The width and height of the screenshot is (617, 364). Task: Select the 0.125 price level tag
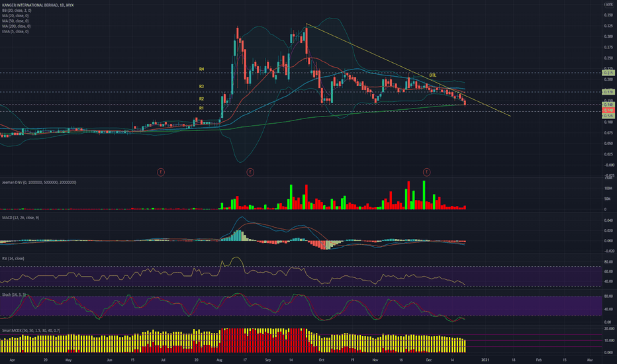[608, 116]
